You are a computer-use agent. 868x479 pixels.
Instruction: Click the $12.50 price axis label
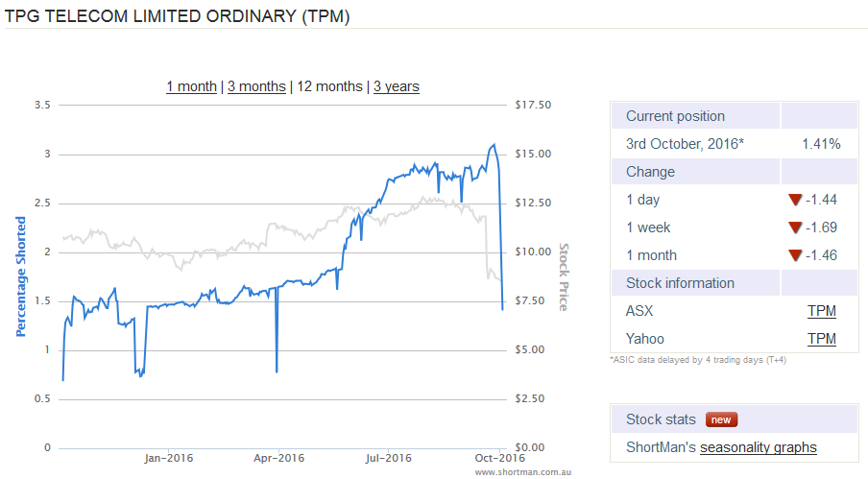click(x=533, y=203)
